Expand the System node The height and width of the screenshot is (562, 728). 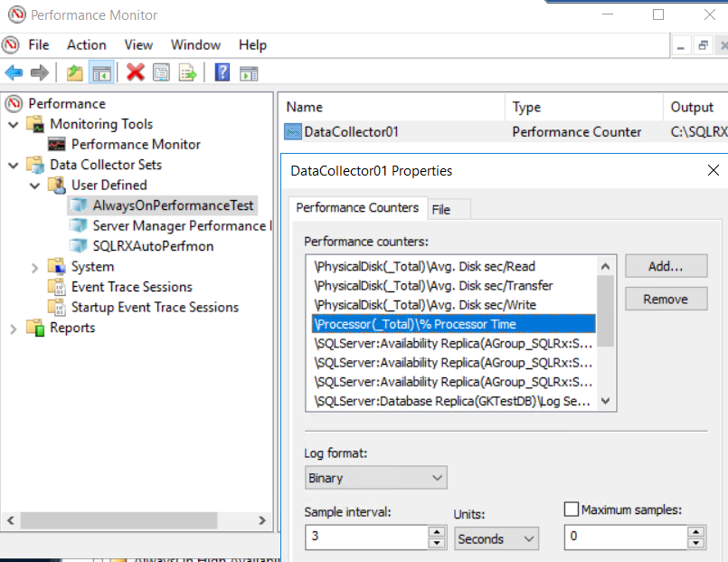coord(35,268)
